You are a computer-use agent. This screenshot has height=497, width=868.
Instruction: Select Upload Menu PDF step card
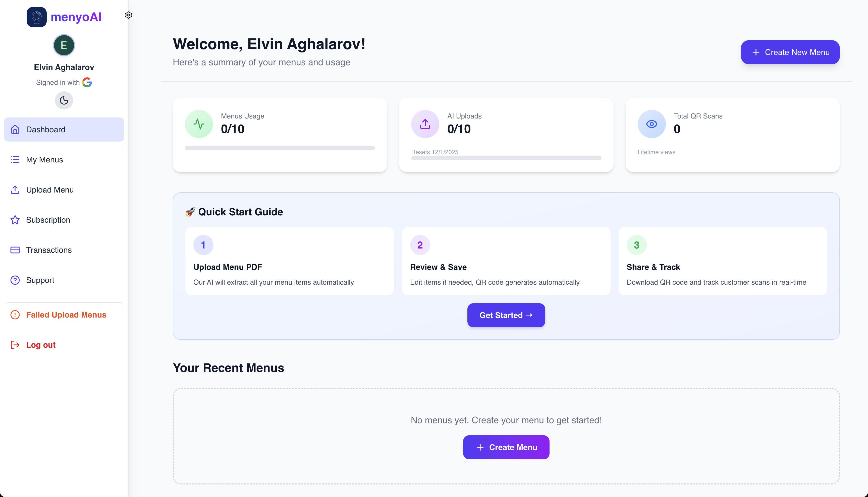(289, 261)
